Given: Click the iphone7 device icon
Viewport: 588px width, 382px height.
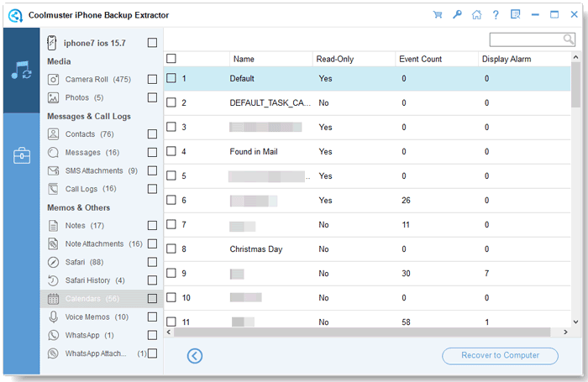Looking at the screenshot, I should [52, 43].
